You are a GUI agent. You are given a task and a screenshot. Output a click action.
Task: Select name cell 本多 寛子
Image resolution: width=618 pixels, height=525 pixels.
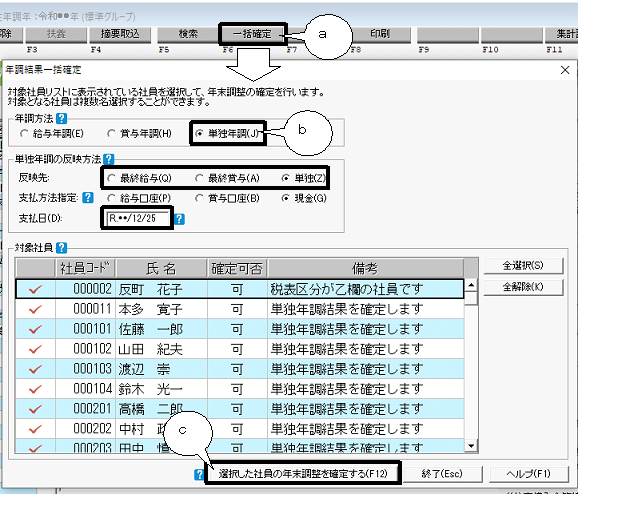click(x=161, y=309)
